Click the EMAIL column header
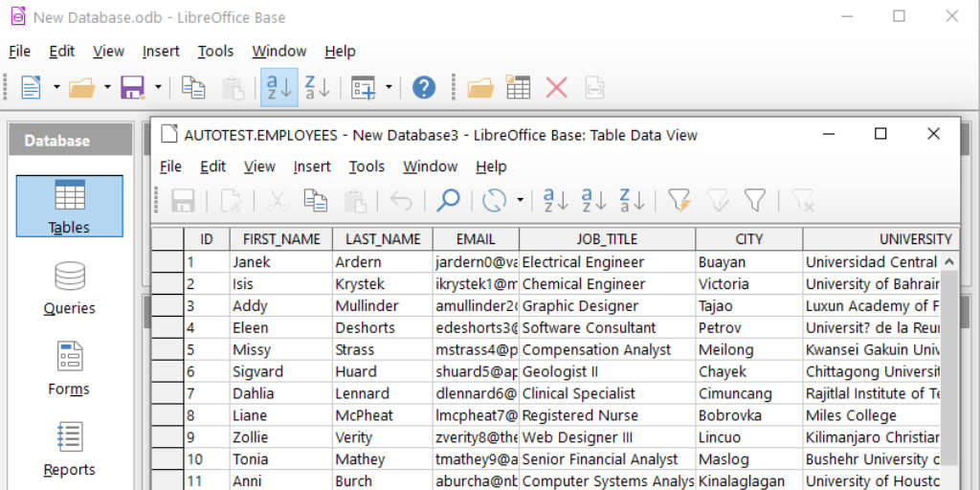Viewport: 980px width, 490px height. pyautogui.click(x=477, y=239)
